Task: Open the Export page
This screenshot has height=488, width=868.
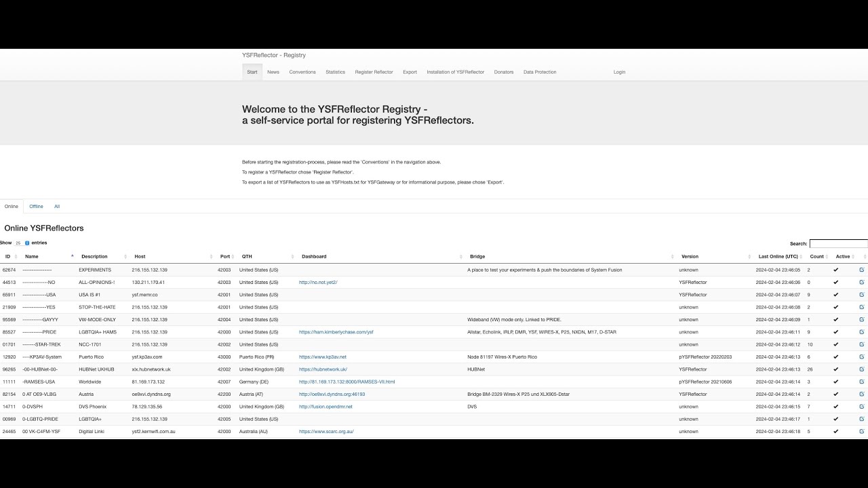Action: click(410, 72)
